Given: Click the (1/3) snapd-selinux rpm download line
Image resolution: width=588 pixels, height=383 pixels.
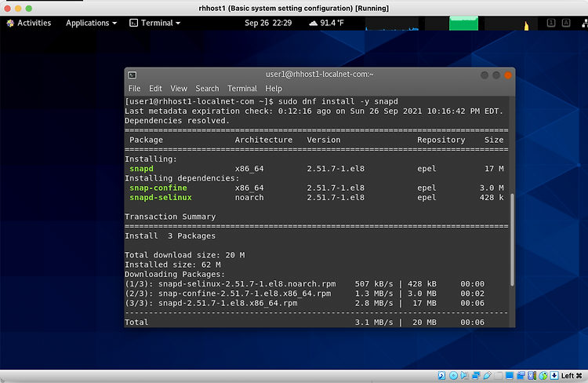Looking at the screenshot, I should click(x=304, y=284).
